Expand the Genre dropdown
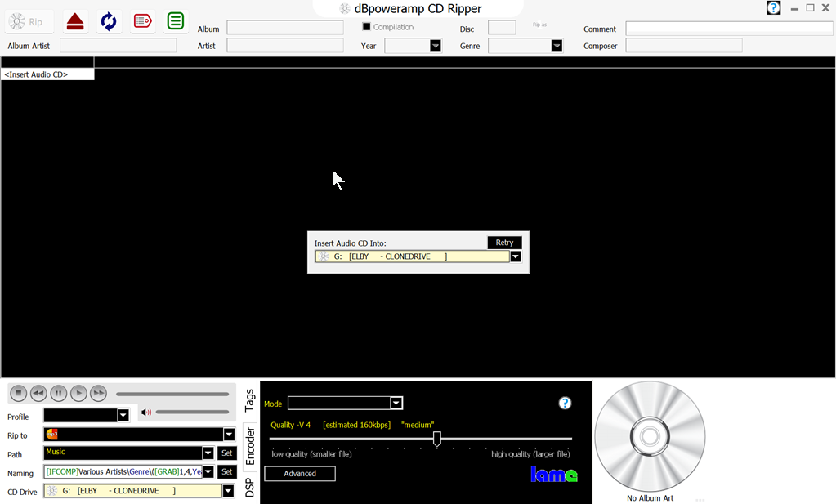836x504 pixels. point(557,46)
